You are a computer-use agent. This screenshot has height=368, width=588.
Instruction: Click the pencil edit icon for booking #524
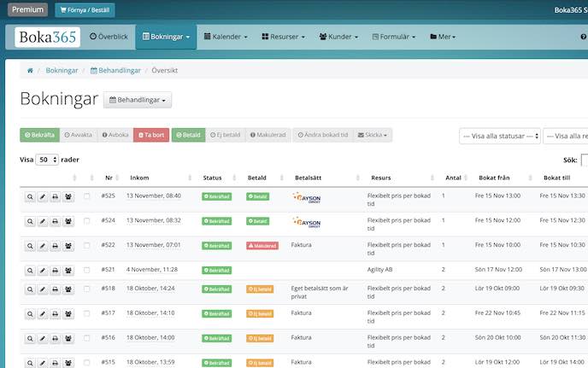43,221
